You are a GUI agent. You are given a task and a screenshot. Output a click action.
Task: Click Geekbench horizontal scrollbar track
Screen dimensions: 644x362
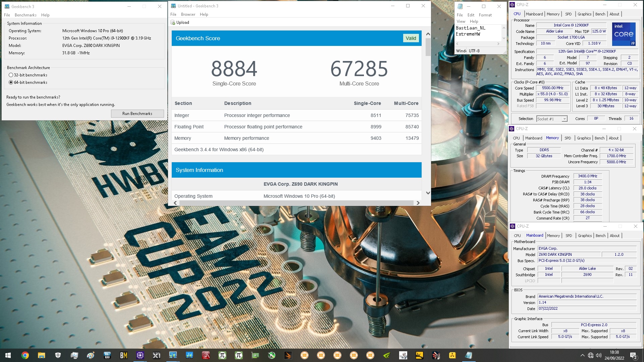click(296, 203)
